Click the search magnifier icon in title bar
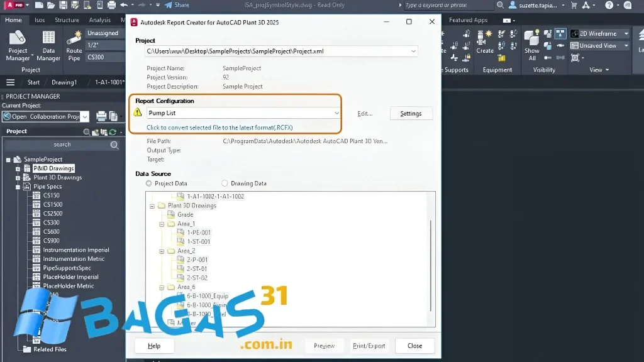This screenshot has width=644, height=362. 500,5
